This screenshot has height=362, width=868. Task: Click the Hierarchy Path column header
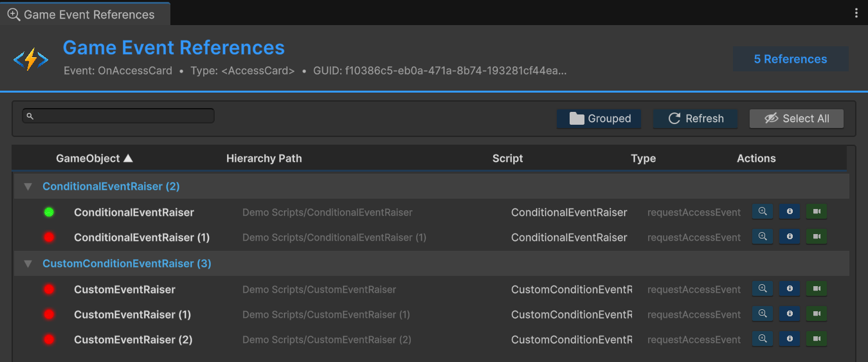pos(264,158)
